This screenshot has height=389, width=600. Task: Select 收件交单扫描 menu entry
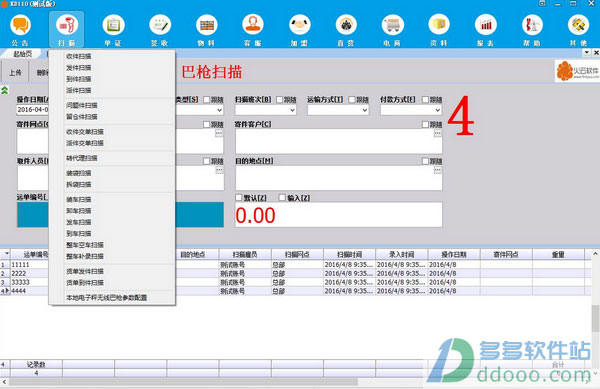85,132
